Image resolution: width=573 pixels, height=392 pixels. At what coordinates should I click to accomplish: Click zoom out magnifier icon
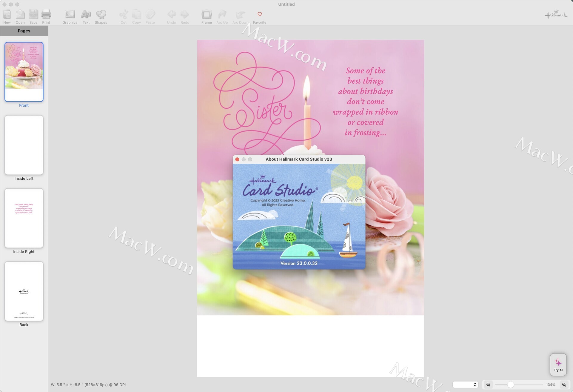point(488,385)
